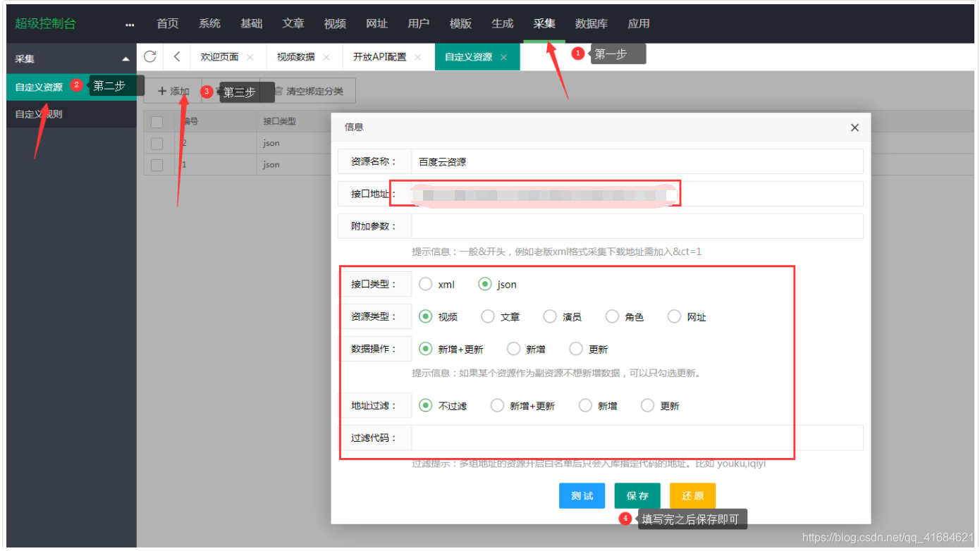
Task: Close the 信息 dialog with the X
Action: (x=855, y=128)
